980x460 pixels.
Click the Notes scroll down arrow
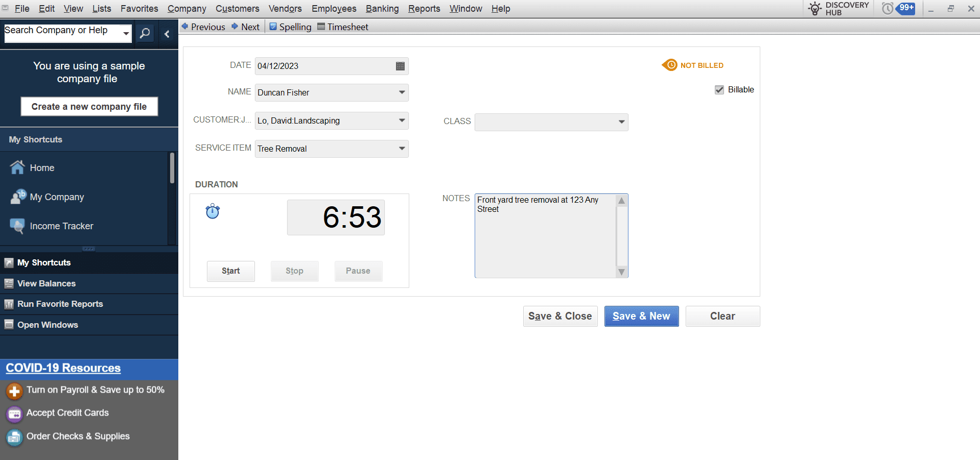pyautogui.click(x=621, y=272)
